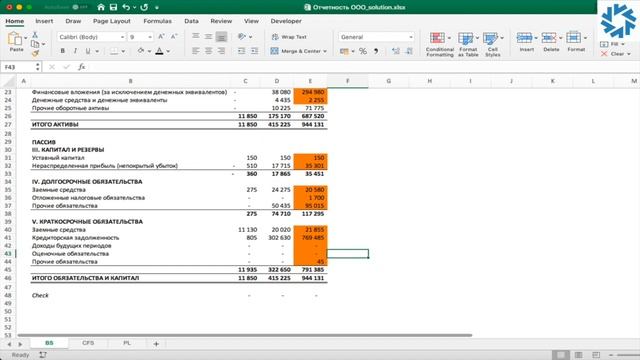Select the column G header
The height and width of the screenshot is (360, 640).
[x=389, y=81]
